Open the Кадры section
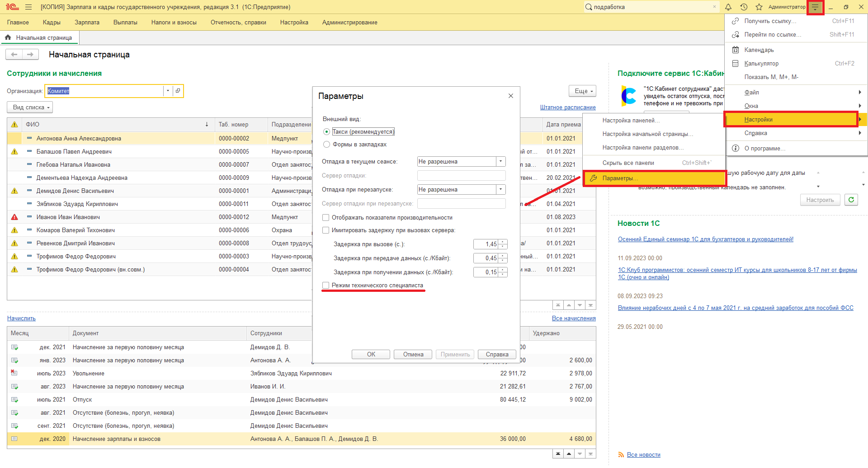Image resolution: width=868 pixels, height=468 pixels. (x=52, y=23)
